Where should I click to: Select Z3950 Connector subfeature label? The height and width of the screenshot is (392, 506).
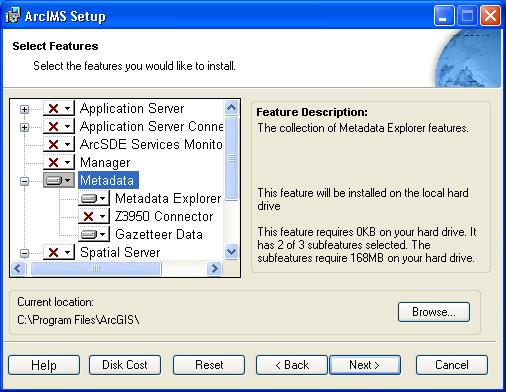[x=164, y=216]
